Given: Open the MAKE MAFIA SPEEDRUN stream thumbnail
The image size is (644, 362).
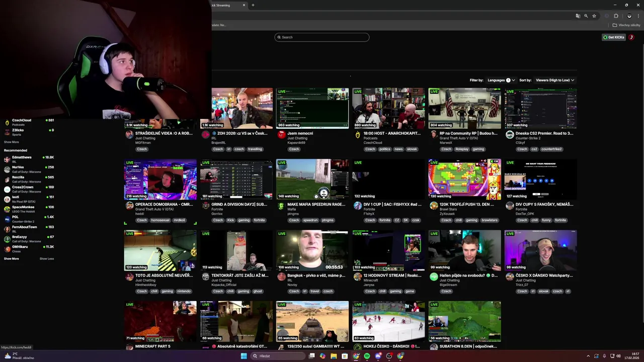Looking at the screenshot, I should coord(312,179).
